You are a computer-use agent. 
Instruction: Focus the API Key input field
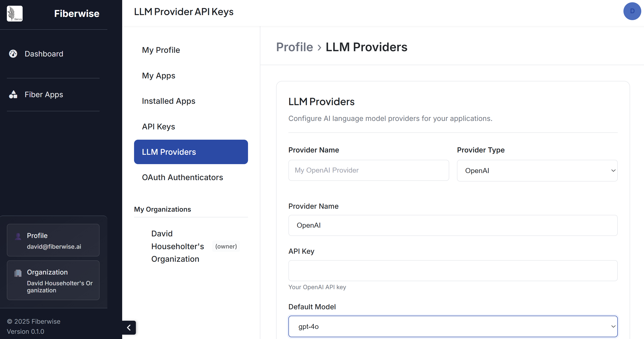[453, 270]
